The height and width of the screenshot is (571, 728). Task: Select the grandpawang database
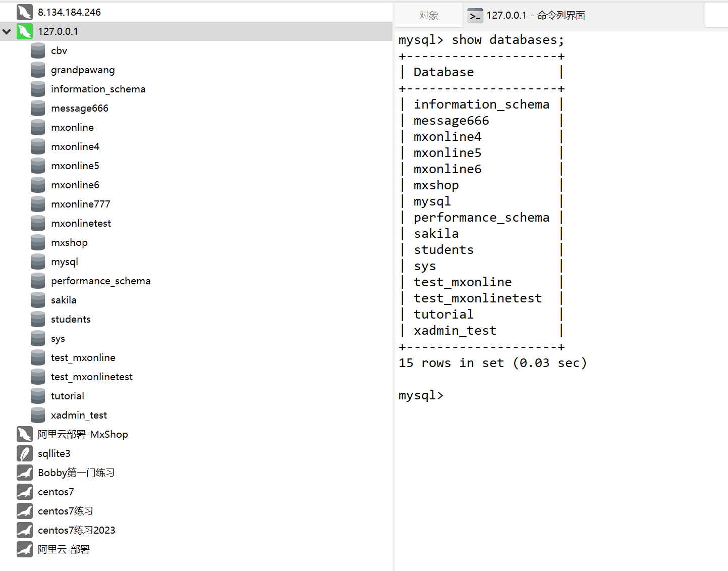tap(83, 70)
